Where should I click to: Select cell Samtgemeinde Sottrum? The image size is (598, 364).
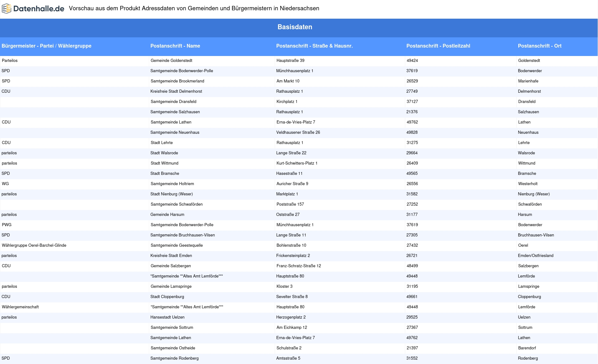pyautogui.click(x=172, y=328)
